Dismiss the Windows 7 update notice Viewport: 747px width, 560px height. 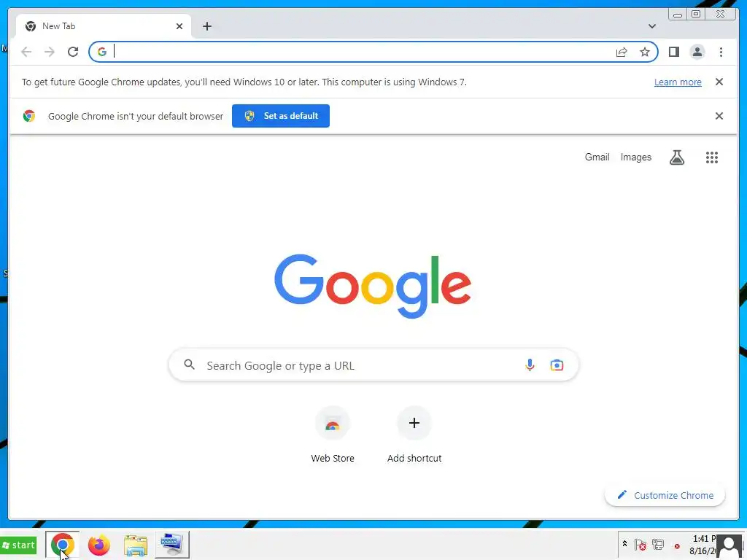(x=719, y=82)
